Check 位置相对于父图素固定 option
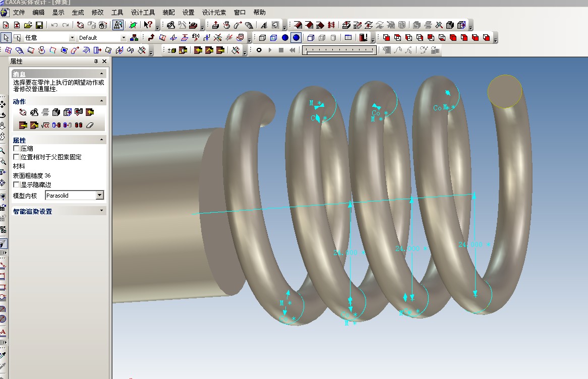The width and height of the screenshot is (588, 379). (16, 157)
